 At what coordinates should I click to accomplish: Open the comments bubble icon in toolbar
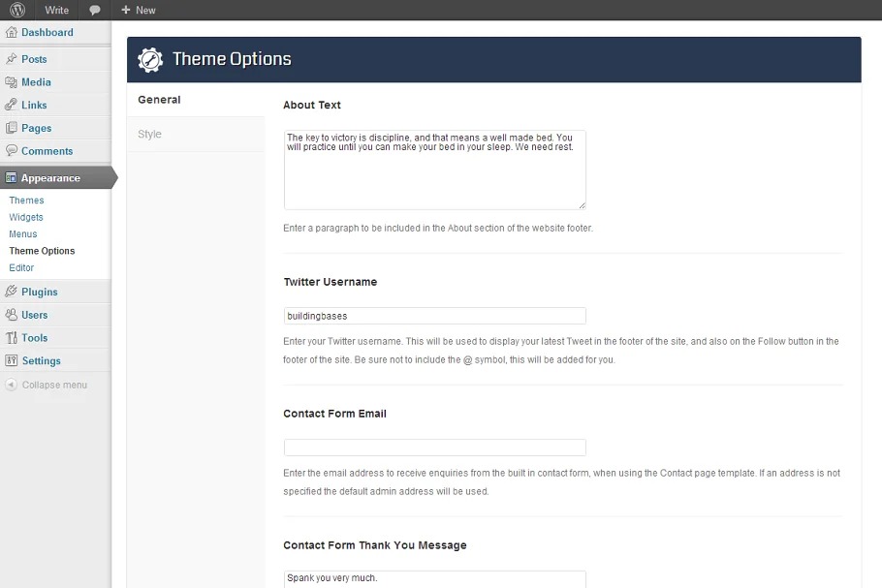[x=94, y=10]
